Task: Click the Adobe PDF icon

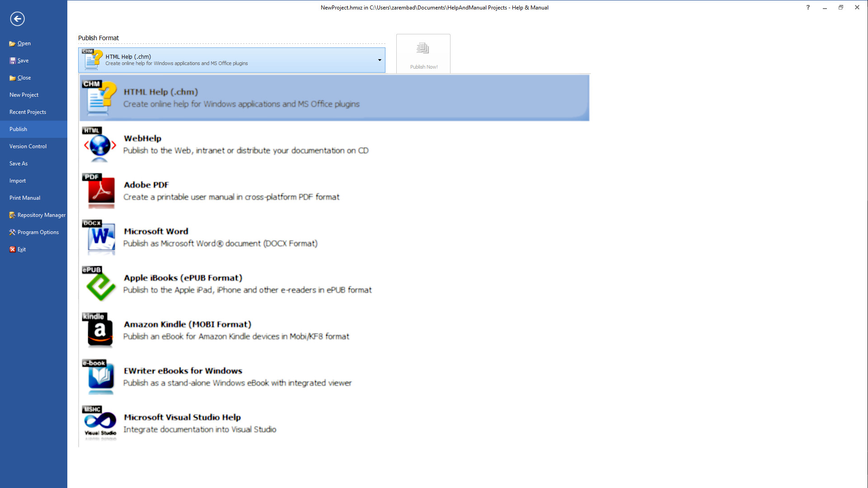Action: point(99,191)
